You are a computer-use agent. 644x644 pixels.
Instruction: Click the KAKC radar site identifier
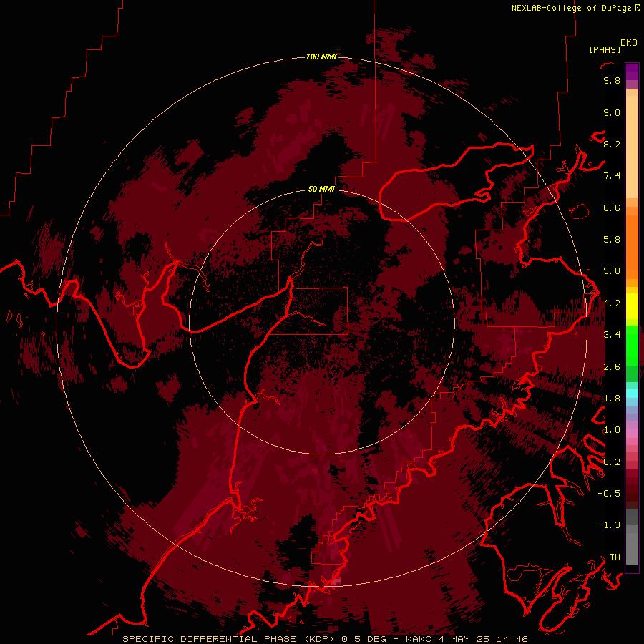coord(419,639)
